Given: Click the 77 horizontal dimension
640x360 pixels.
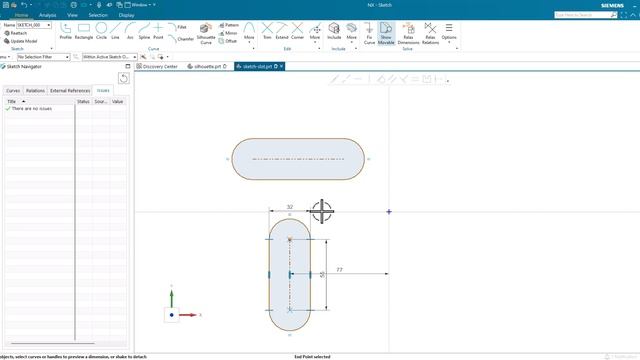Looking at the screenshot, I should [340, 269].
